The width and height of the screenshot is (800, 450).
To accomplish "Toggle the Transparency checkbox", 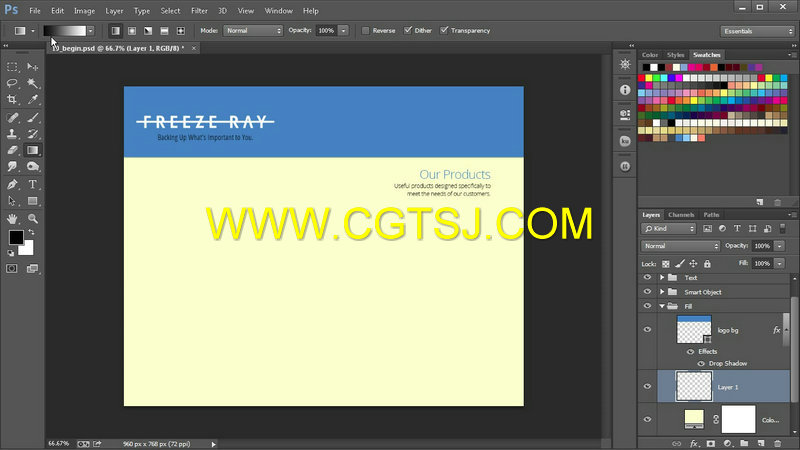I will pos(444,31).
